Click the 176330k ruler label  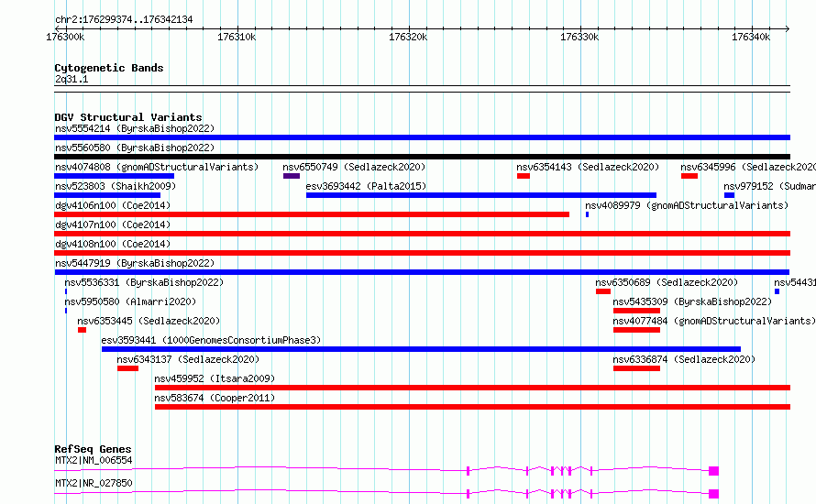579,37
